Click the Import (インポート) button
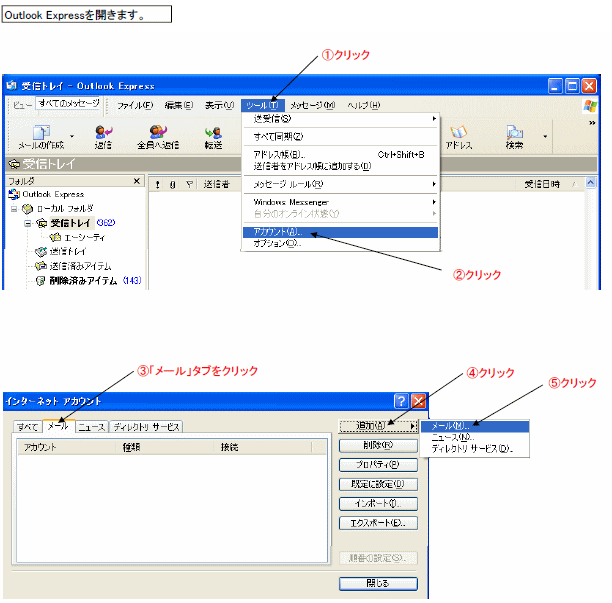 pyautogui.click(x=378, y=503)
